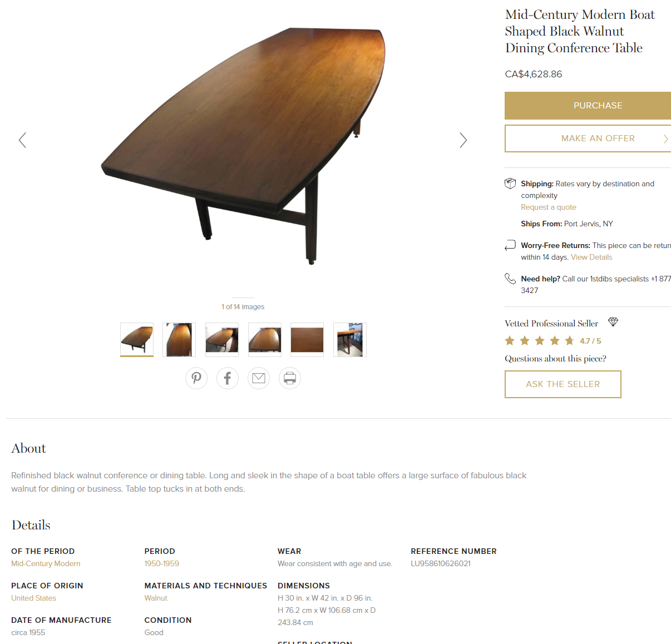Expand Make an Offer chevron arrow
The height and width of the screenshot is (644, 671).
(x=665, y=139)
